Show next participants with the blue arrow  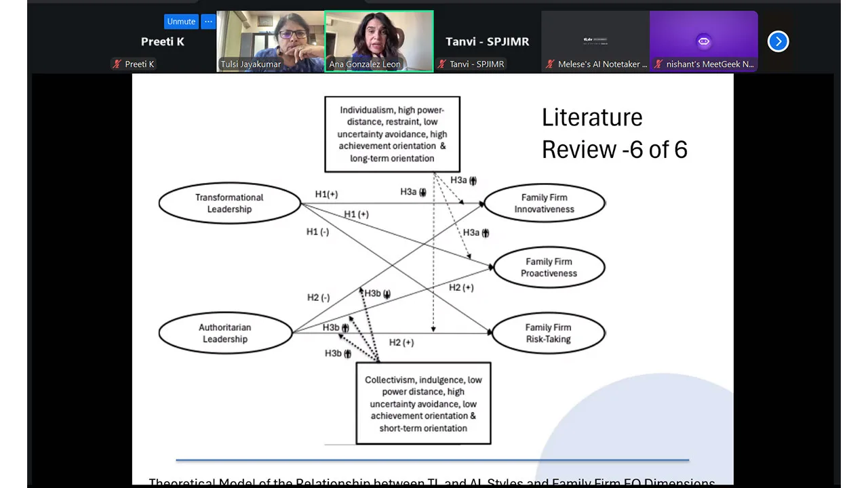point(778,41)
